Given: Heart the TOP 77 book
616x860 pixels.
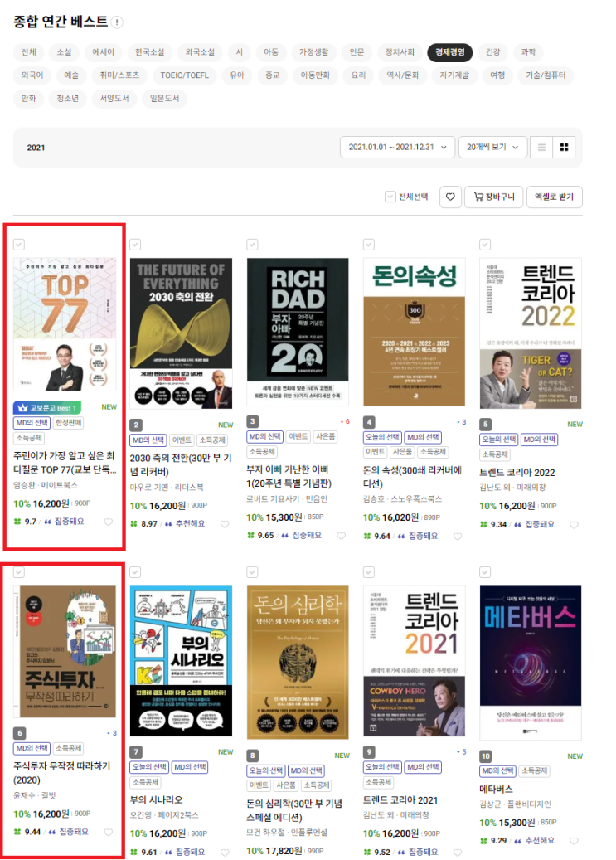Looking at the screenshot, I should [x=109, y=522].
